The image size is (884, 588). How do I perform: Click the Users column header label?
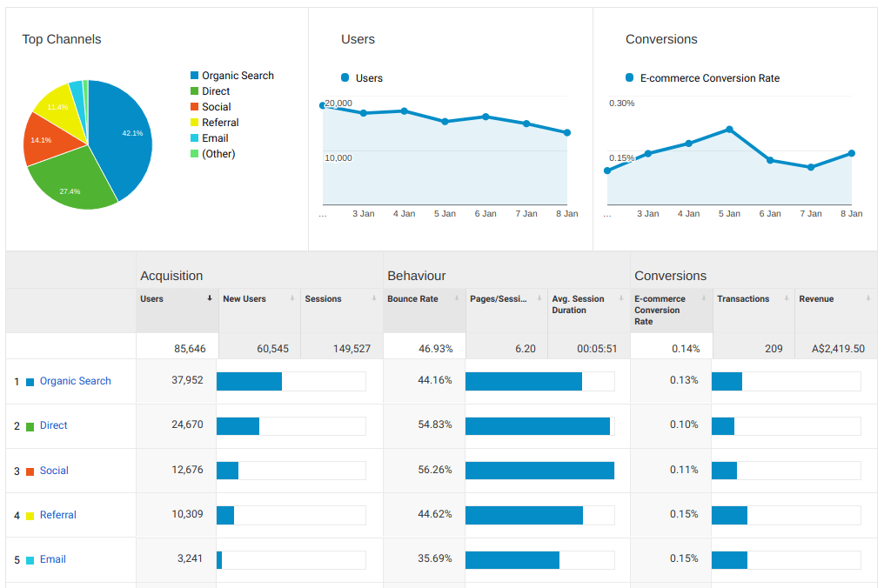(152, 298)
